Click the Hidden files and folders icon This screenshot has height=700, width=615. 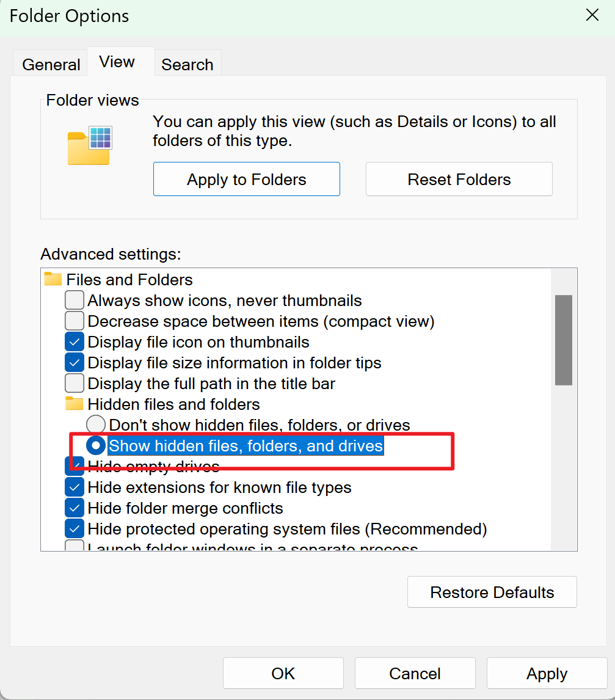pyautogui.click(x=75, y=404)
